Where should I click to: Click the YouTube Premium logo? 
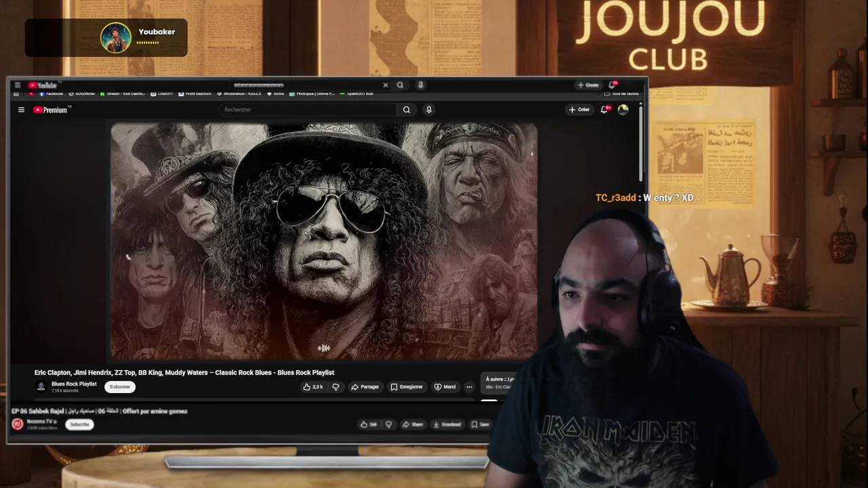pos(51,110)
